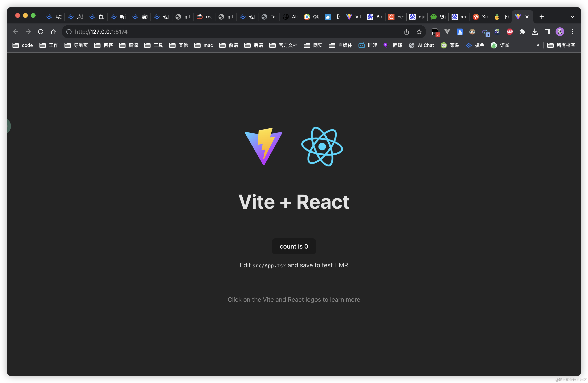Bookmark this page with the star

pos(419,32)
